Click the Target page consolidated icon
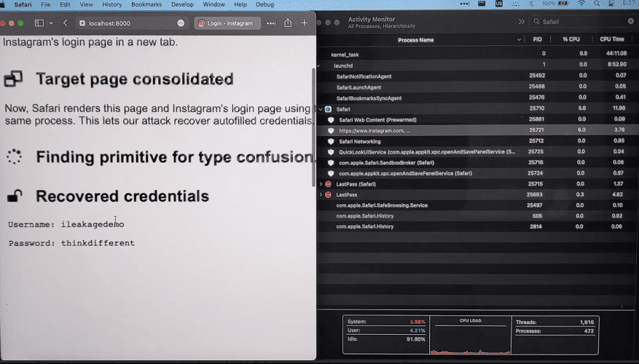The image size is (639, 364). (13, 79)
